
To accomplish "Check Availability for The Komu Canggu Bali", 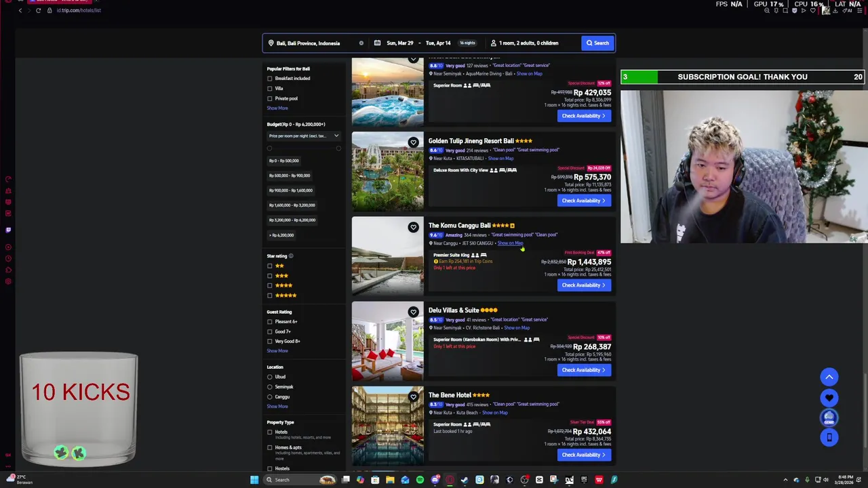I will (x=583, y=285).
